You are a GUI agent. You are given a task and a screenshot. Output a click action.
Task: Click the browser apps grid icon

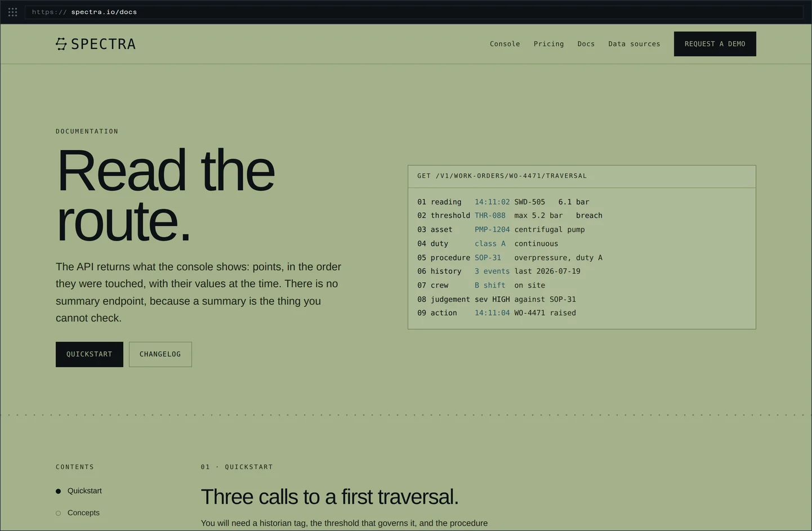point(12,12)
